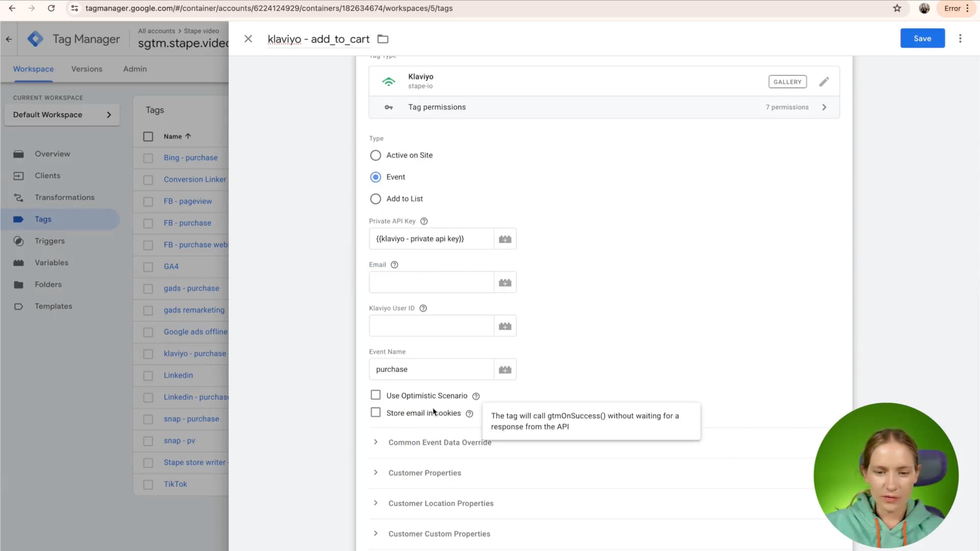Show help for Klaviyo User ID
The image size is (980, 551).
point(423,308)
